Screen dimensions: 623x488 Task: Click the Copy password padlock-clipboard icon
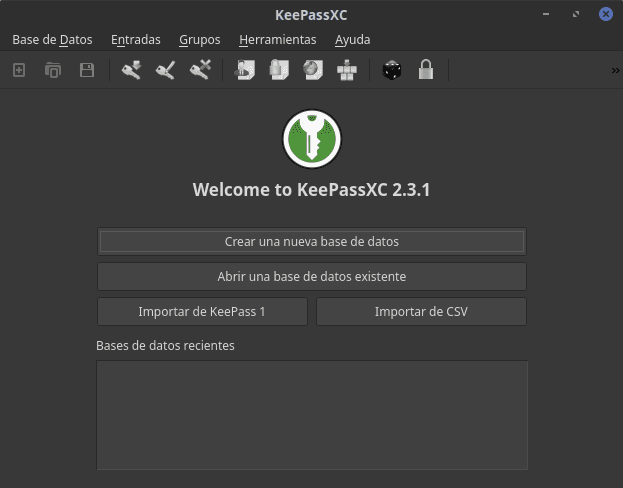pos(279,70)
